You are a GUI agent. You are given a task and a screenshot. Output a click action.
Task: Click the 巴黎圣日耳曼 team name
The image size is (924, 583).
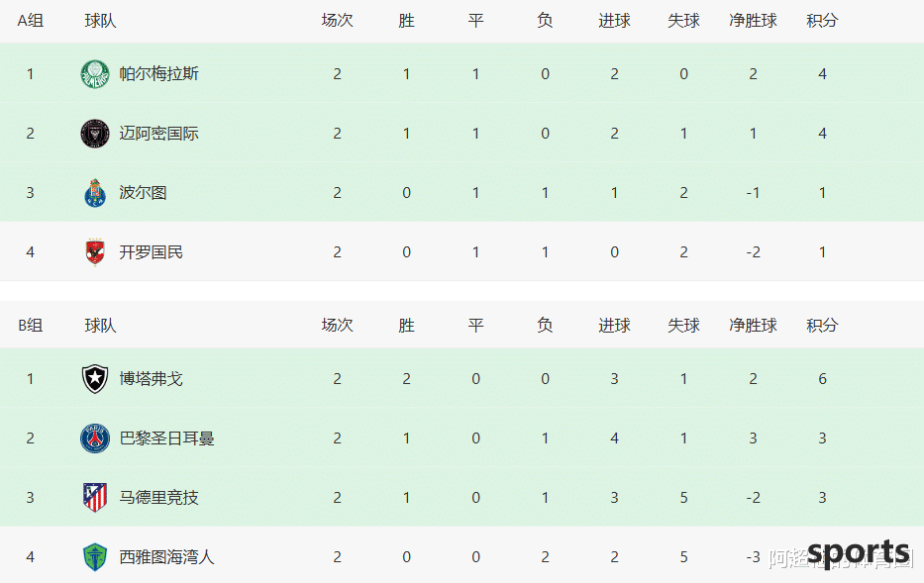tap(166, 438)
